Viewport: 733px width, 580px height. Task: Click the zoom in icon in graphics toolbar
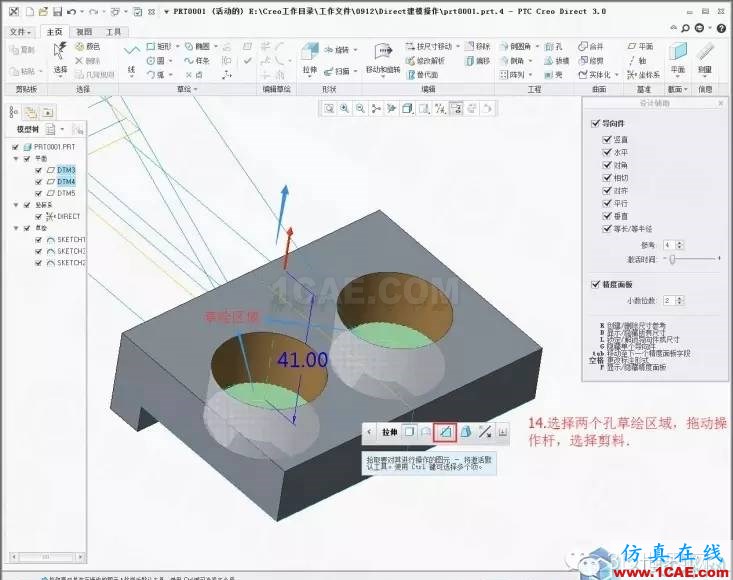(x=345, y=108)
